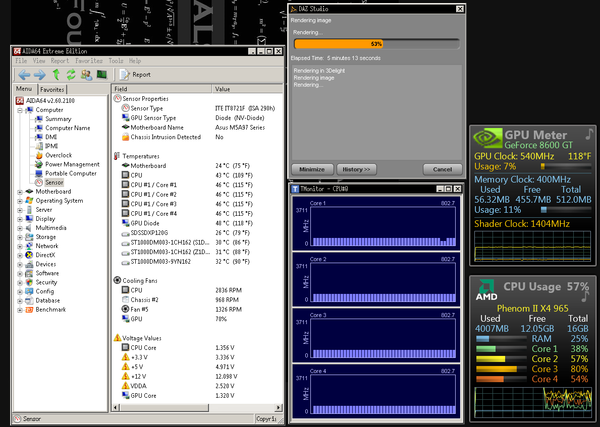Viewport: 600px width, 427px height.
Task: Click the green monitor icon in AIDA64 toolbar
Action: coord(102,74)
